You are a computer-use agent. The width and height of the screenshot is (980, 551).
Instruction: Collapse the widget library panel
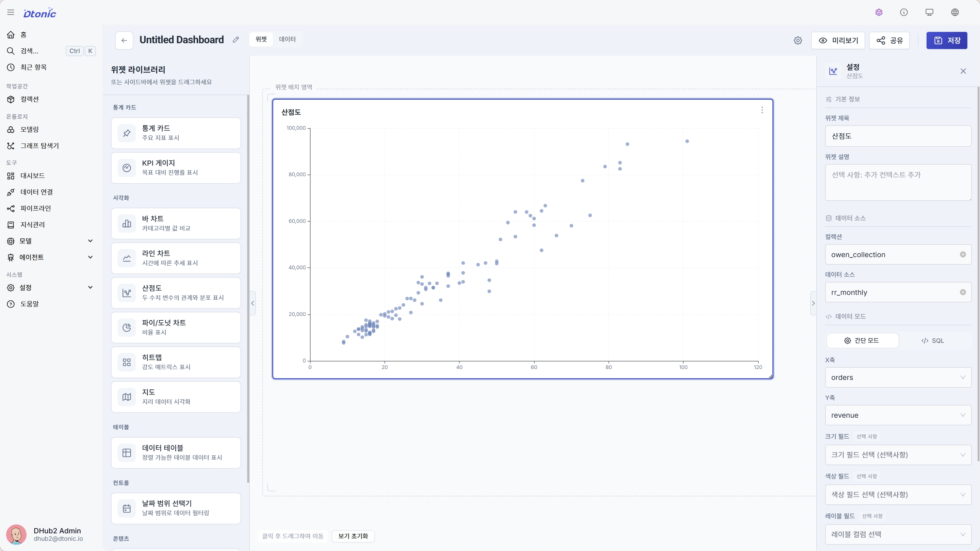pyautogui.click(x=252, y=303)
